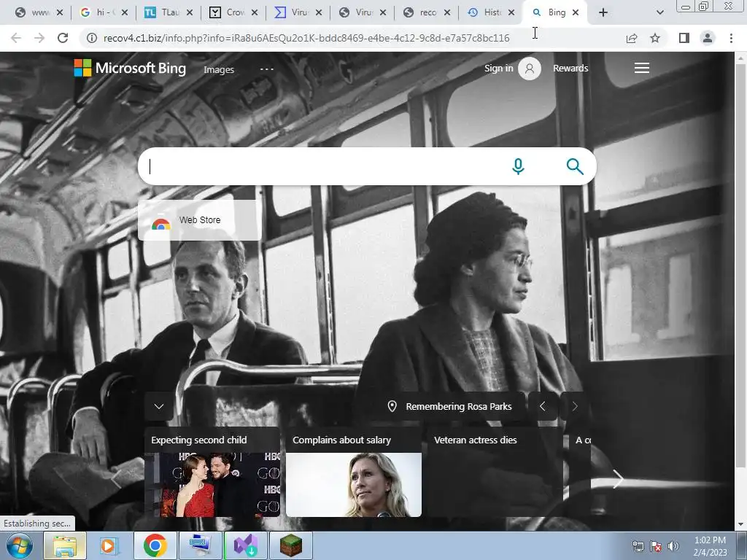Open the Complains about salary story
747x560 pixels.
click(354, 472)
